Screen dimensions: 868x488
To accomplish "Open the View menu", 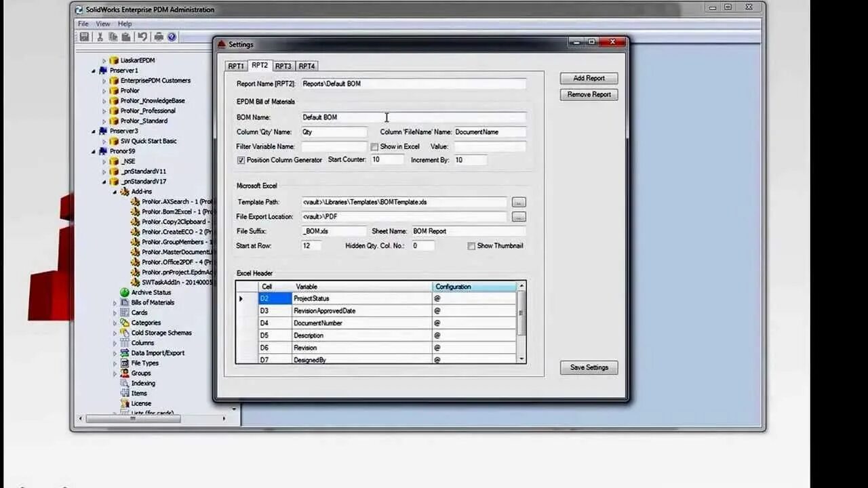I will click(x=102, y=24).
